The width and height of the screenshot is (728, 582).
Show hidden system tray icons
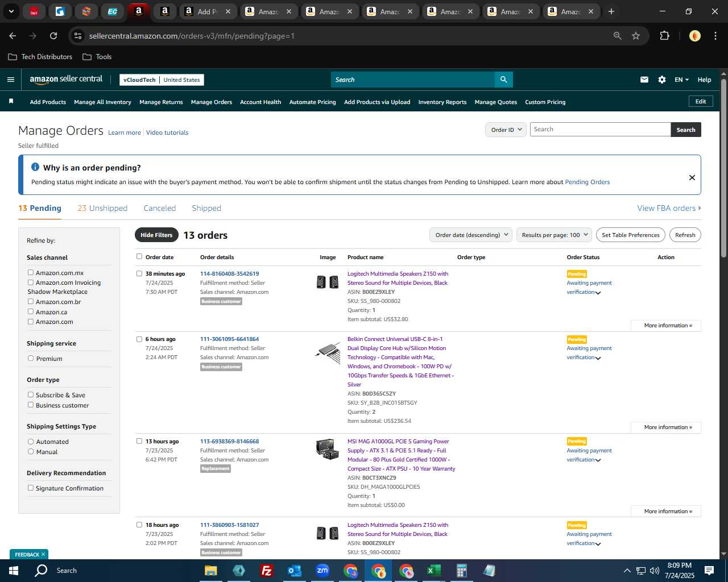pyautogui.click(x=627, y=571)
